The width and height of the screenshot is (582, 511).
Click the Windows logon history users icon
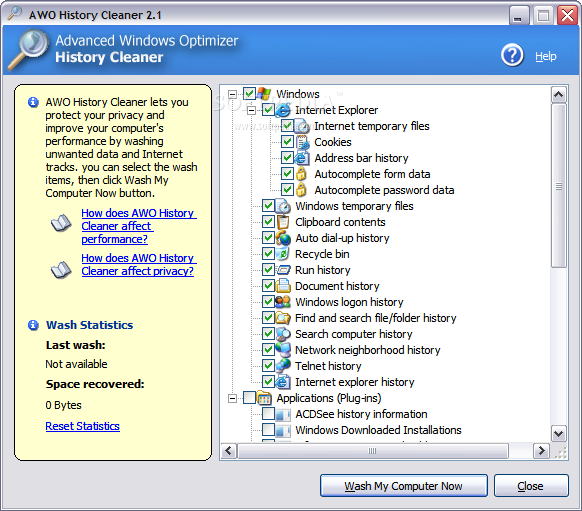[283, 302]
